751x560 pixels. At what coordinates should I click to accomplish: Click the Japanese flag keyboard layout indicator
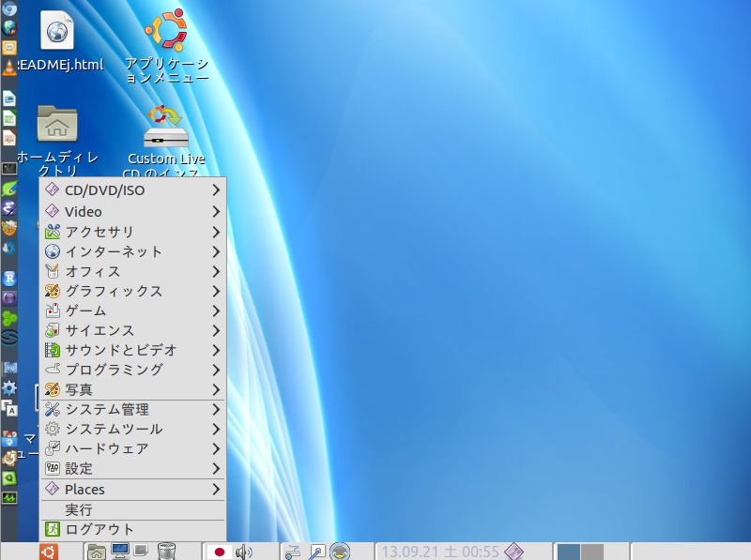[x=220, y=552]
